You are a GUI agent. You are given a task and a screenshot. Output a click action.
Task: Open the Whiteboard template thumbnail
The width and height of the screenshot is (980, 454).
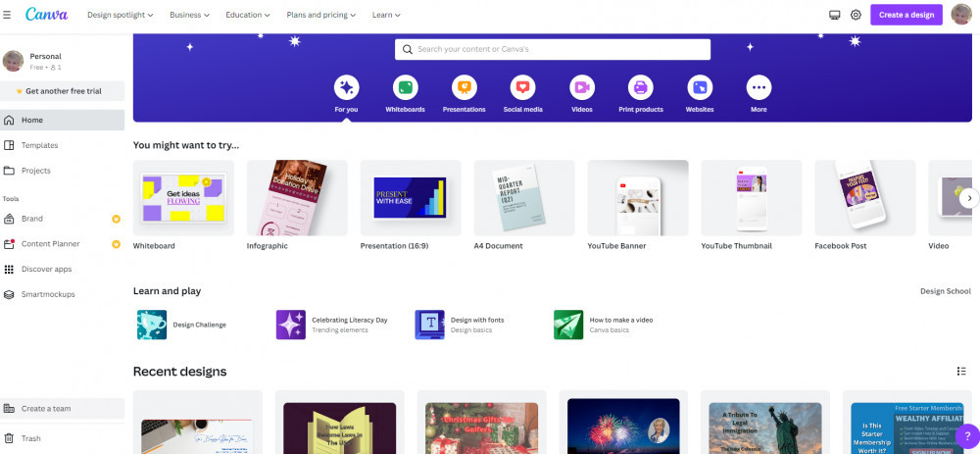184,198
